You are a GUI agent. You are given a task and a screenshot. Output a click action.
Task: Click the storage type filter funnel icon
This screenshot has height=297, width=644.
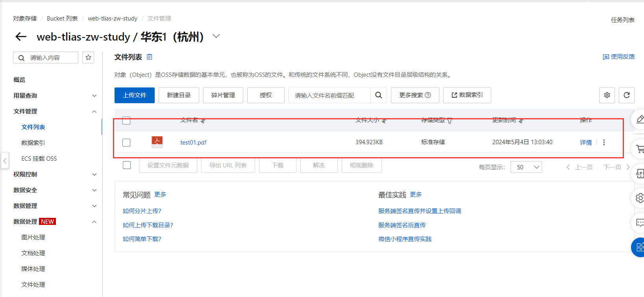pos(450,121)
